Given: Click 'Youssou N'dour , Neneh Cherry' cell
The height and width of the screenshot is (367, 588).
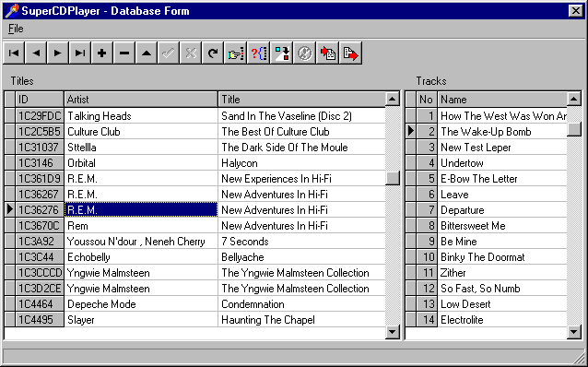Looking at the screenshot, I should (141, 242).
